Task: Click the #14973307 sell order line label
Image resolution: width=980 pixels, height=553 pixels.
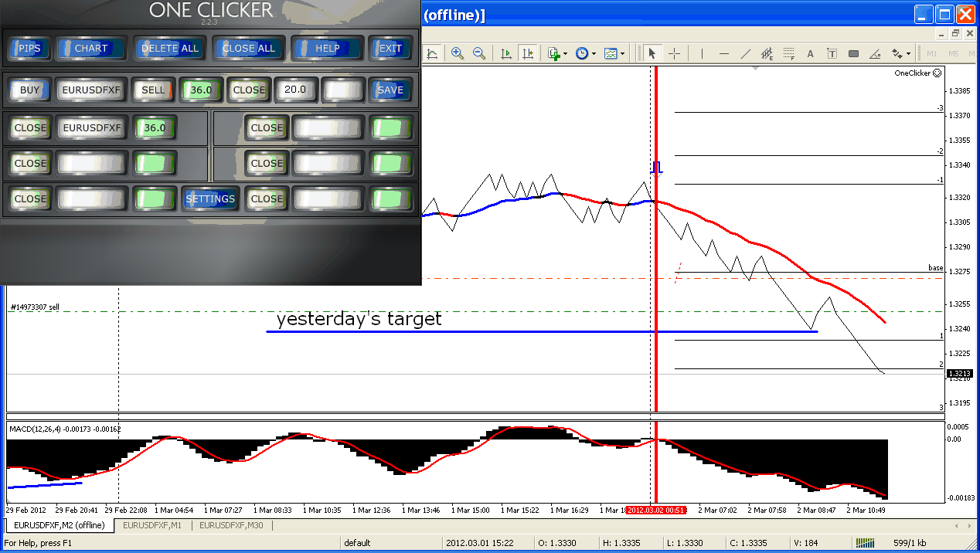Action: (35, 307)
